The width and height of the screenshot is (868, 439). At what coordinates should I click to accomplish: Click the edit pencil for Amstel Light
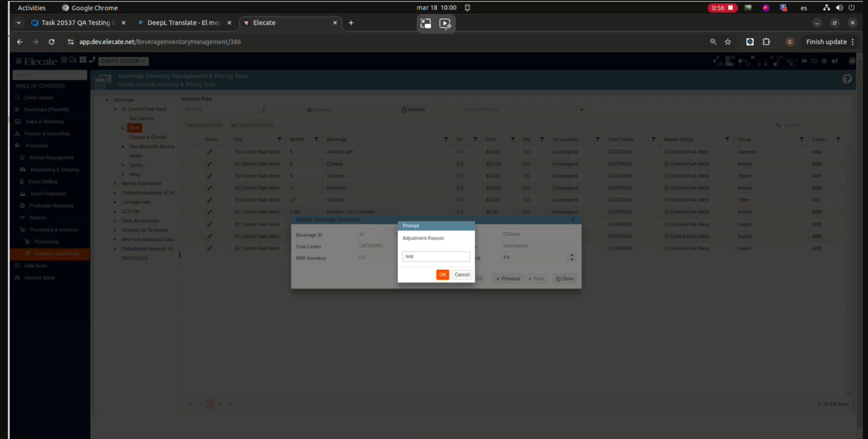tap(209, 152)
